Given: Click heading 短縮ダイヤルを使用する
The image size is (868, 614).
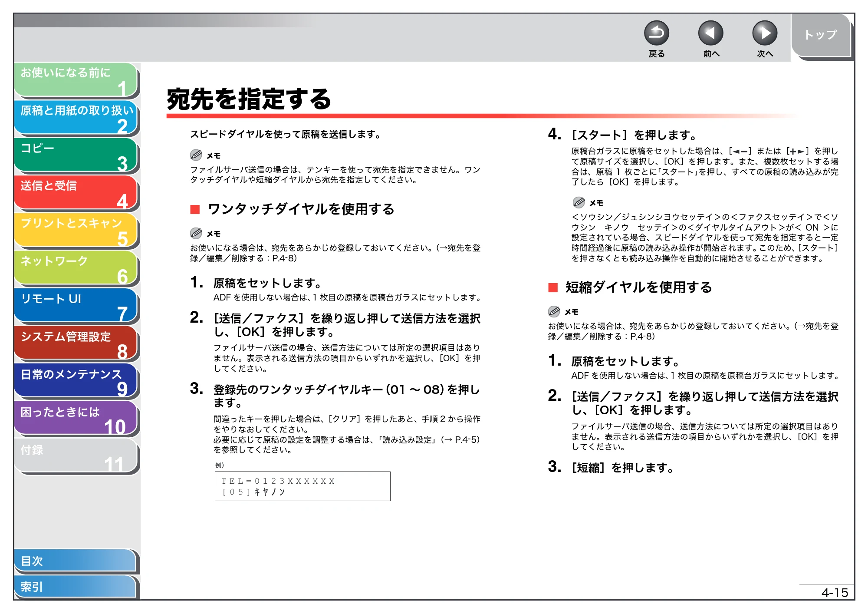Looking at the screenshot, I should pyautogui.click(x=639, y=287).
